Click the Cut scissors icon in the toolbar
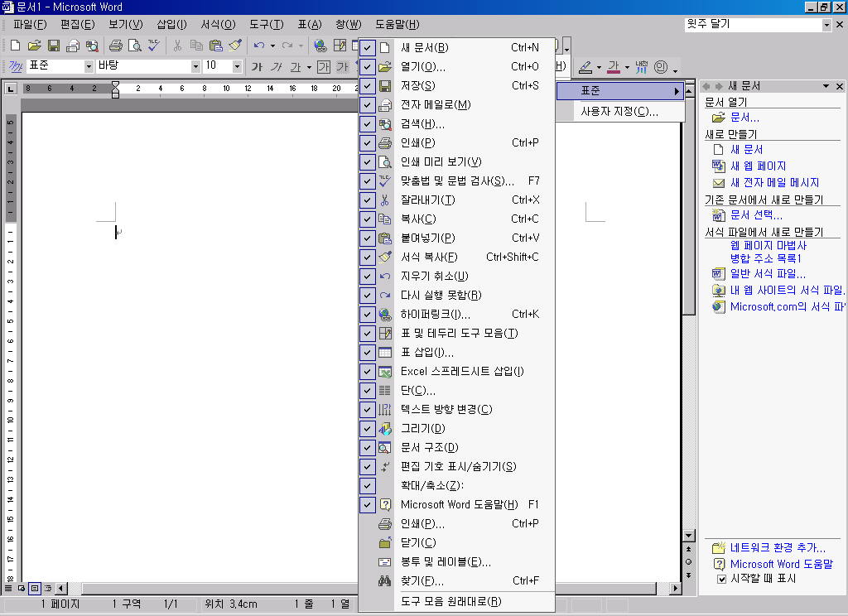 click(176, 46)
